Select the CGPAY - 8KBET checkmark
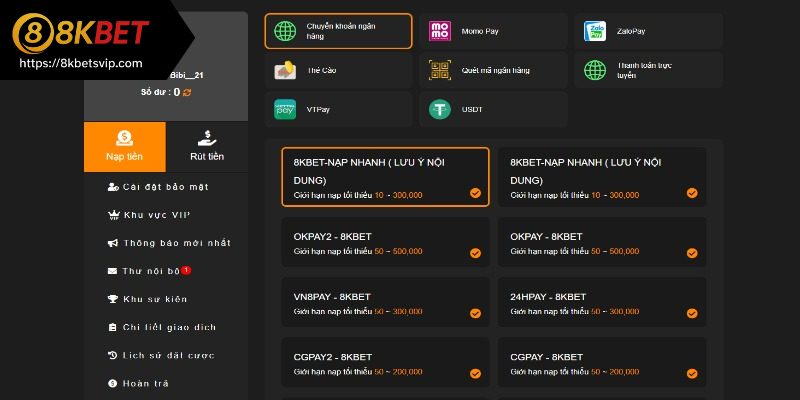Image resolution: width=800 pixels, height=400 pixels. click(x=692, y=373)
